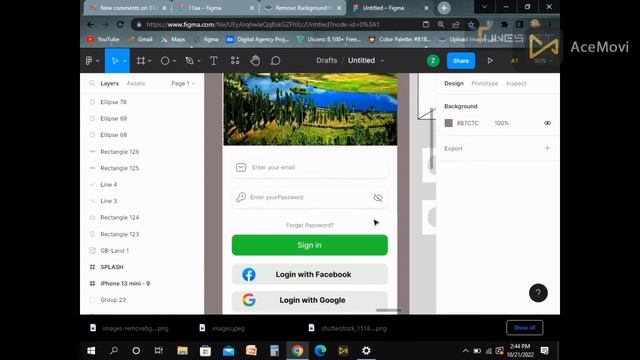Viewport: 640px width, 360px height.
Task: Switch to the Inspect tab
Action: 516,83
